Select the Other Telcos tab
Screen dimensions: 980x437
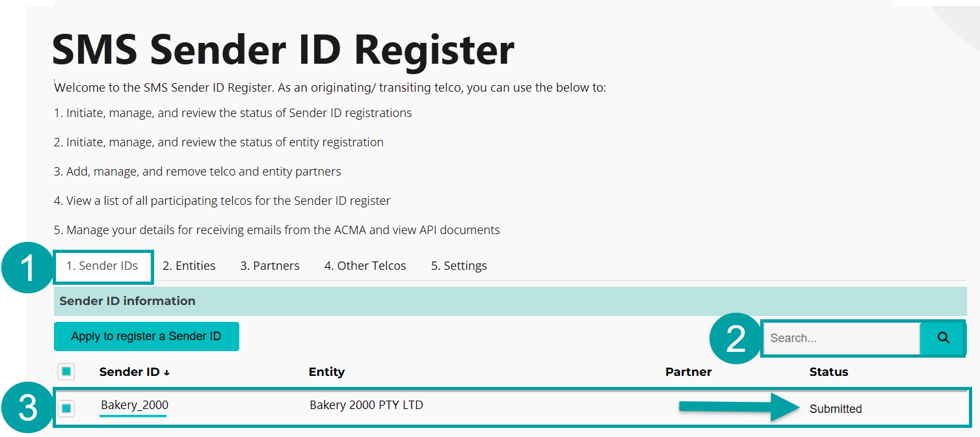(x=365, y=265)
